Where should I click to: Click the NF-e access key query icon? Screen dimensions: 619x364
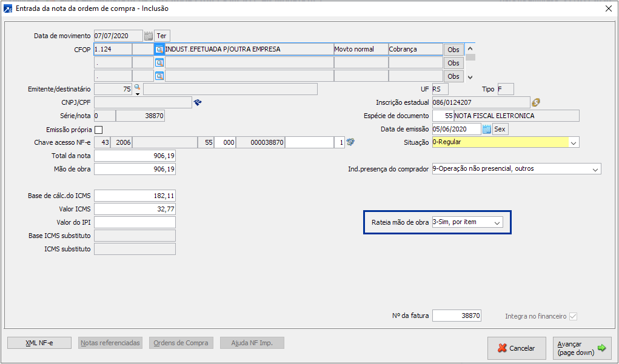tap(350, 142)
